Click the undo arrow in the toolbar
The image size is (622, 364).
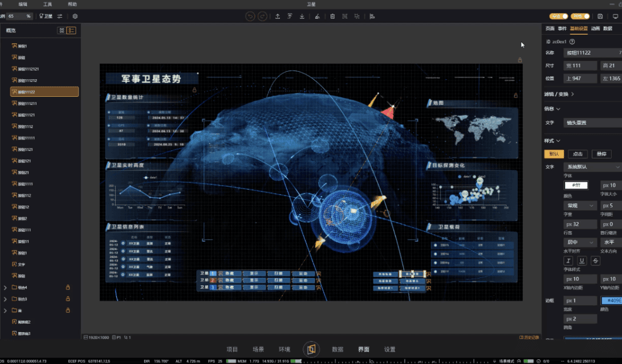click(250, 17)
